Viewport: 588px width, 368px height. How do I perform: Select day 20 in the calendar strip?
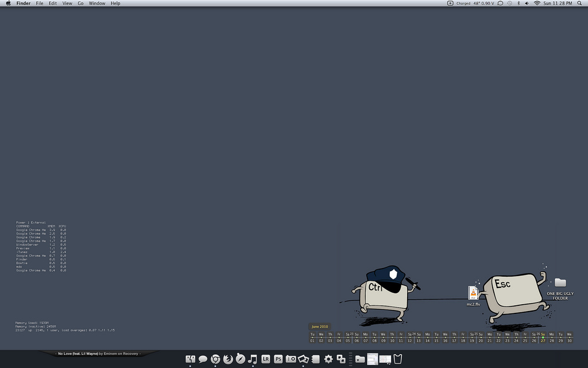point(481,338)
